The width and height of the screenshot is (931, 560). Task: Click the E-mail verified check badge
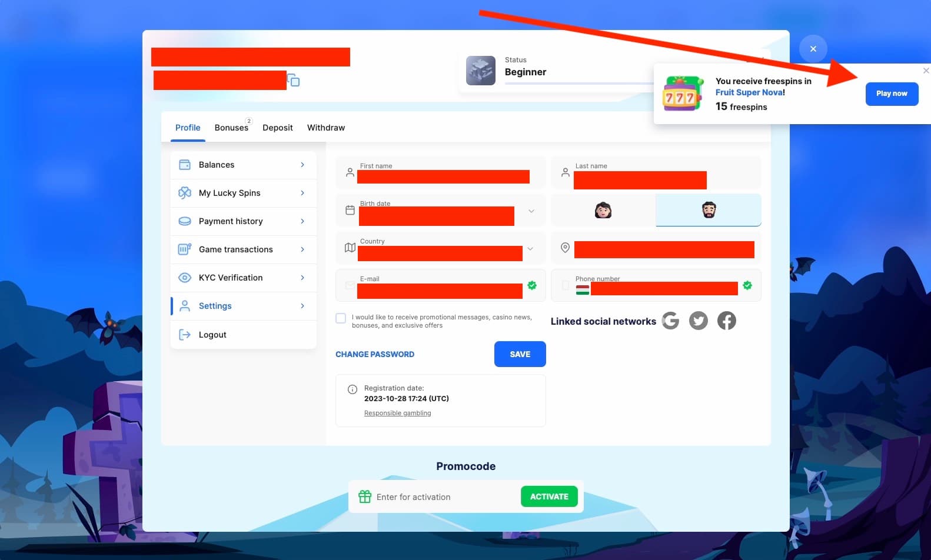click(x=532, y=285)
